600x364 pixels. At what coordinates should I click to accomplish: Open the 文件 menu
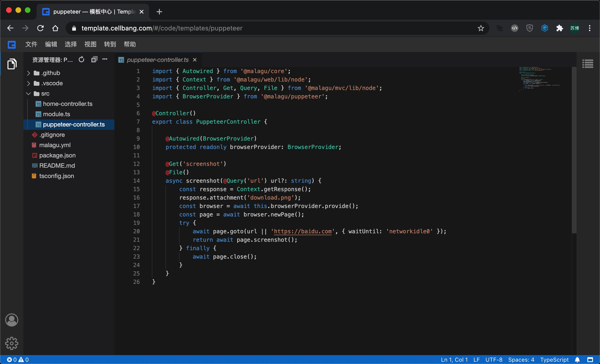click(x=31, y=44)
